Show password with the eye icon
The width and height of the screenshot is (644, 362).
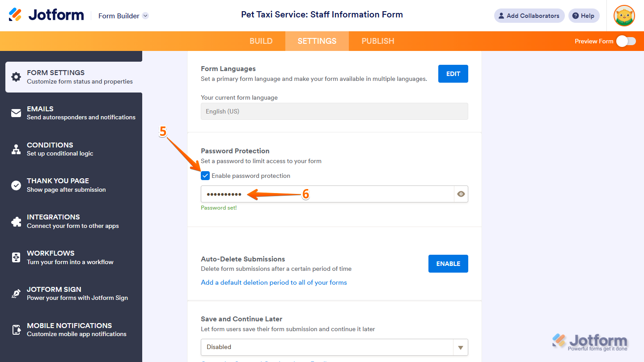coord(461,194)
